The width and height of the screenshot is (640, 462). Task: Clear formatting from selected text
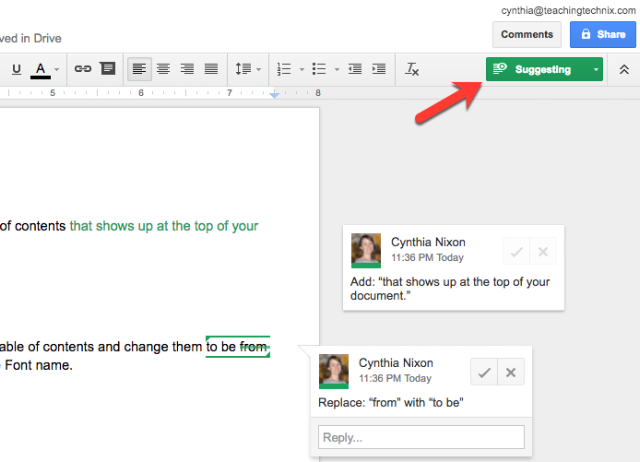point(412,69)
